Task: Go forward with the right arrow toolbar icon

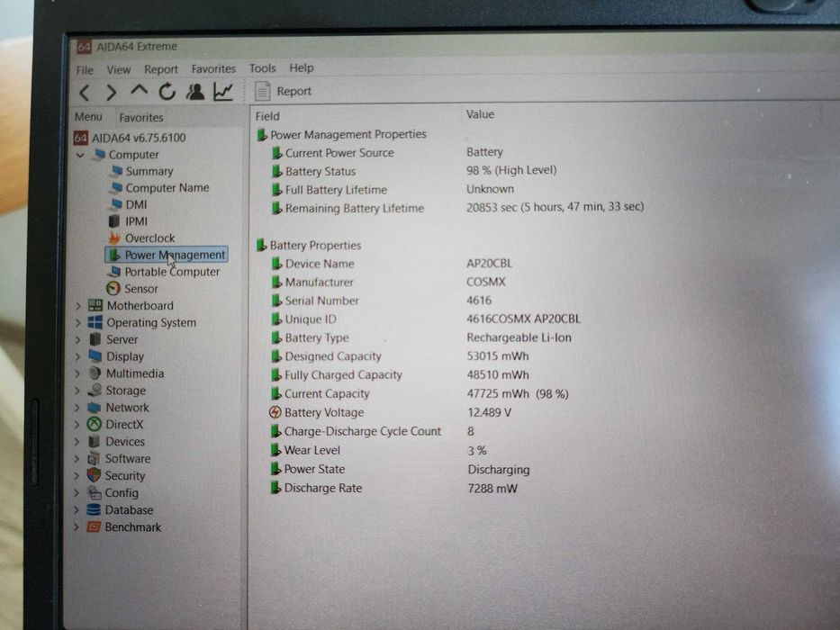Action: pos(111,93)
